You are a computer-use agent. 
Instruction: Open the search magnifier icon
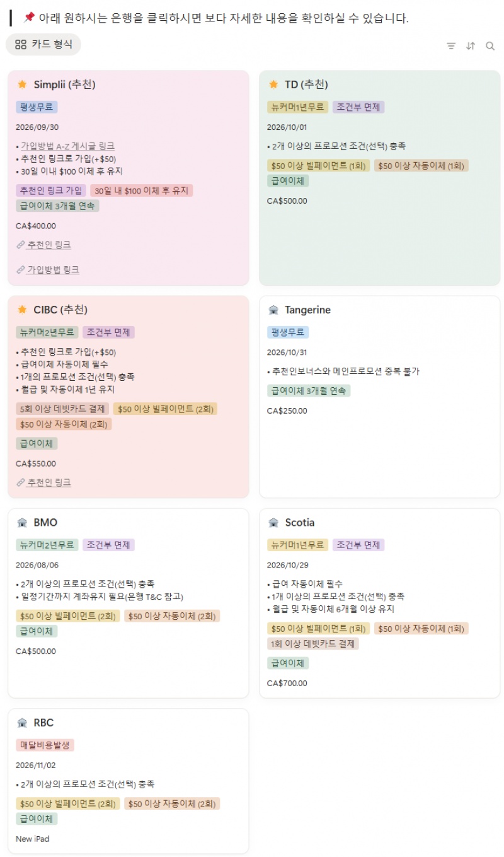pos(490,45)
